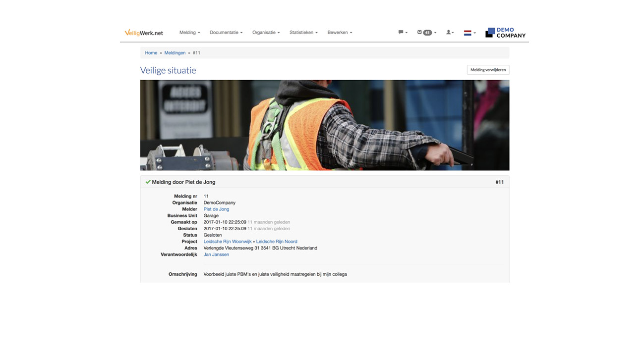
Task: Click the green checkmark status icon
Action: coord(148,182)
